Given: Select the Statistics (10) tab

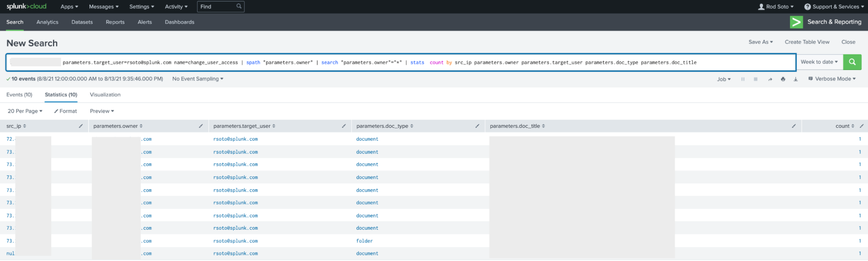Looking at the screenshot, I should coord(61,95).
